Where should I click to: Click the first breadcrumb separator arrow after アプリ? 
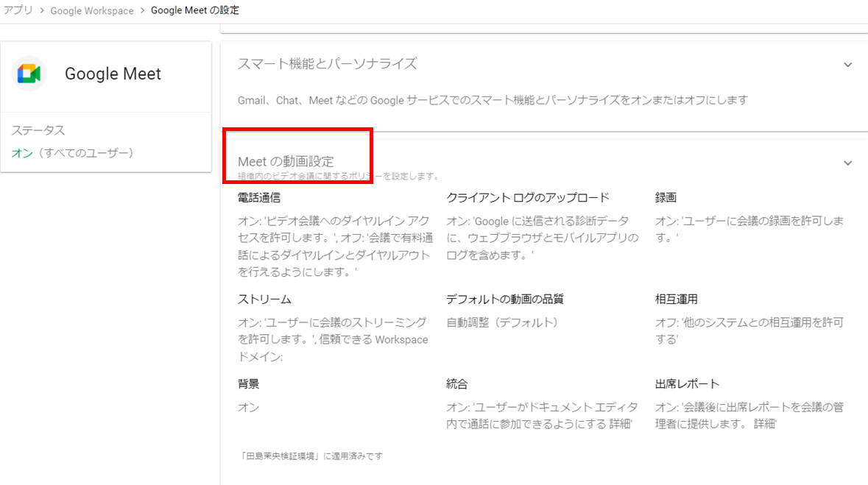[42, 10]
